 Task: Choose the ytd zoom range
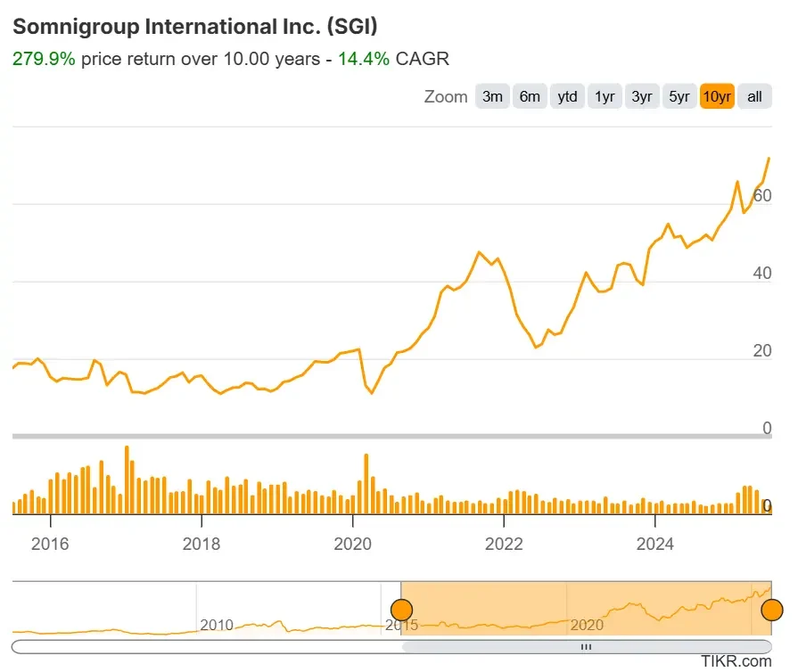[567, 96]
